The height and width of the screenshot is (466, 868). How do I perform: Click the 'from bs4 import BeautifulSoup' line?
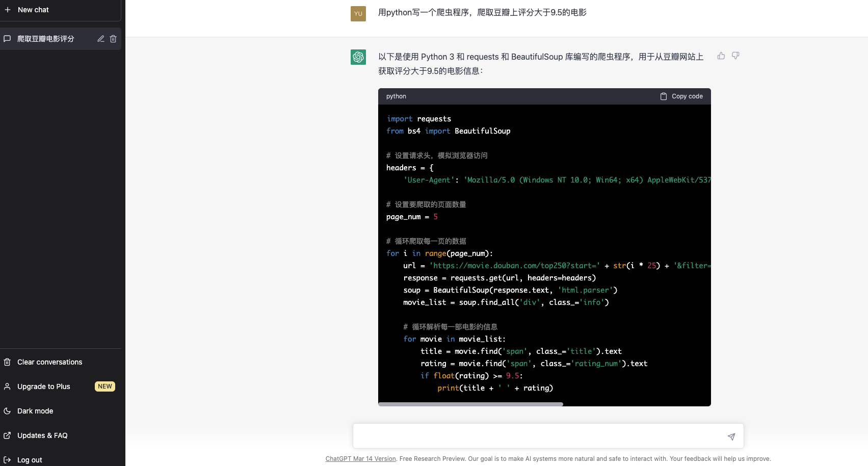(448, 131)
